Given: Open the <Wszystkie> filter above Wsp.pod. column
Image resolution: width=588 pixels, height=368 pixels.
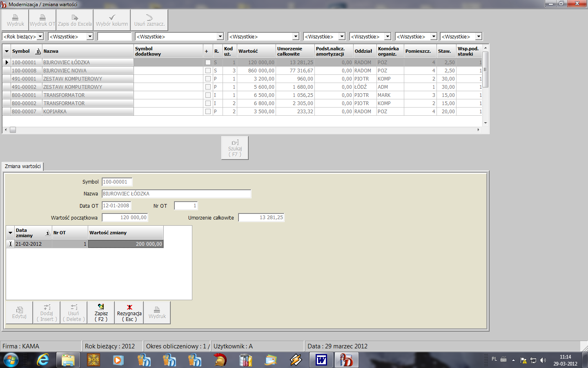Looking at the screenshot, I should click(479, 36).
